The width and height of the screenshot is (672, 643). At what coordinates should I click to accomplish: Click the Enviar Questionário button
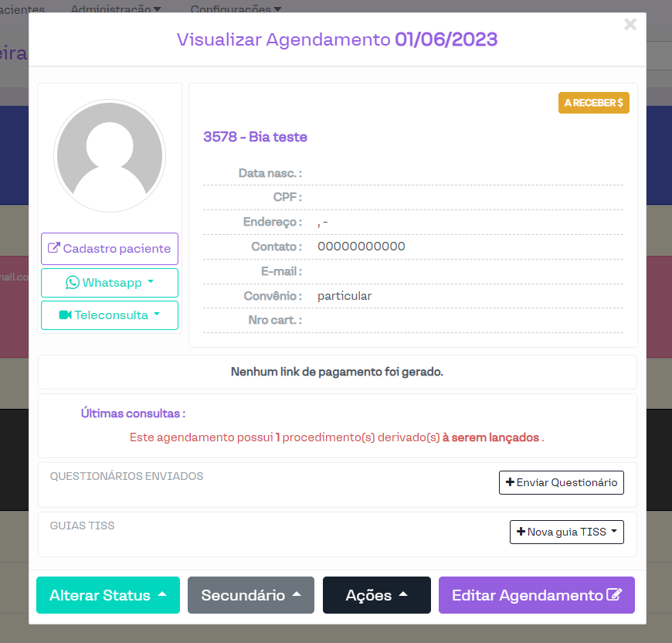[x=562, y=482]
